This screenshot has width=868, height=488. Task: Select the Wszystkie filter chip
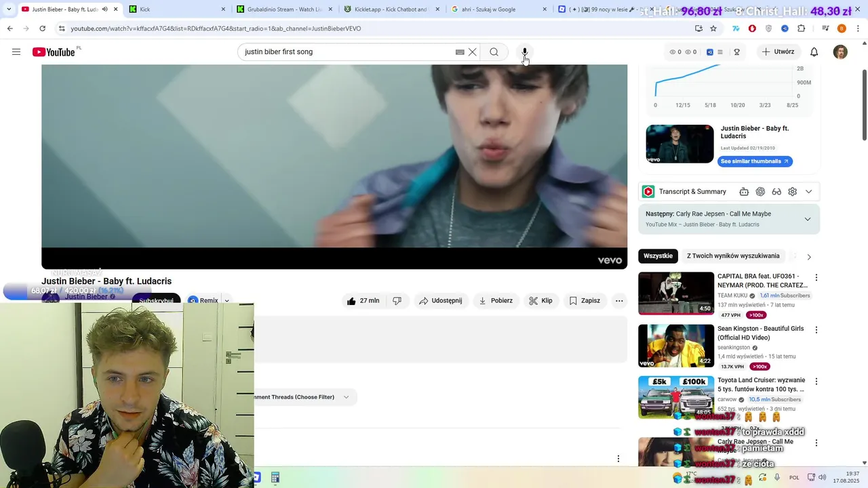658,256
